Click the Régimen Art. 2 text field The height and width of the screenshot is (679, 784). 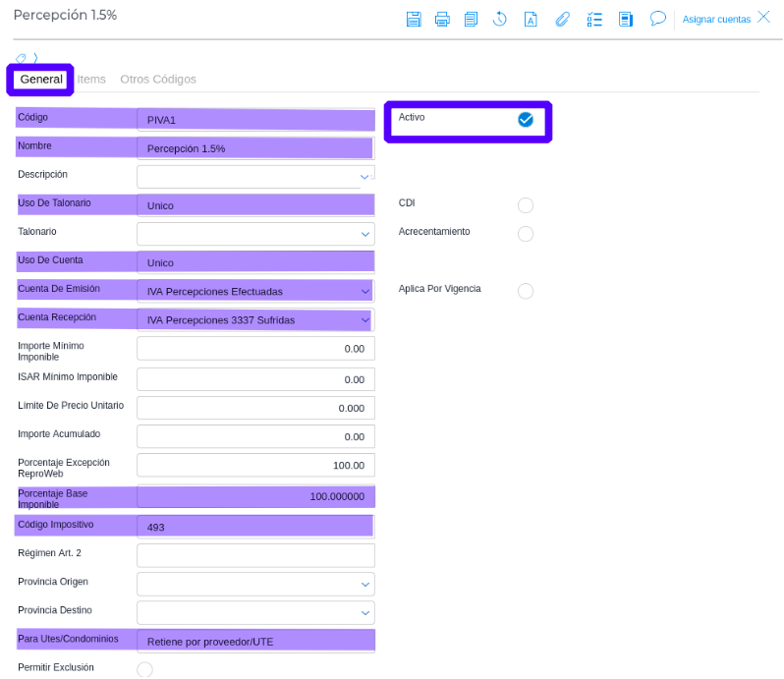255,555
